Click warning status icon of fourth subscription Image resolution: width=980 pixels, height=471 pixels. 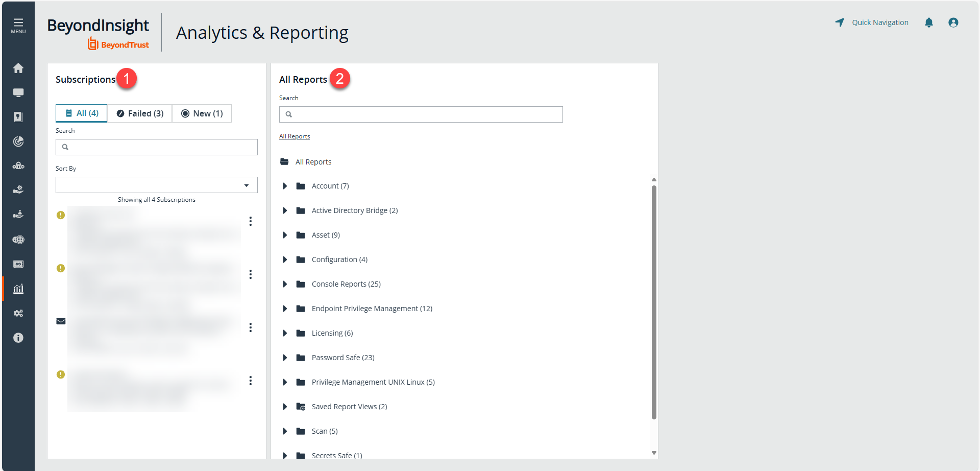click(61, 374)
